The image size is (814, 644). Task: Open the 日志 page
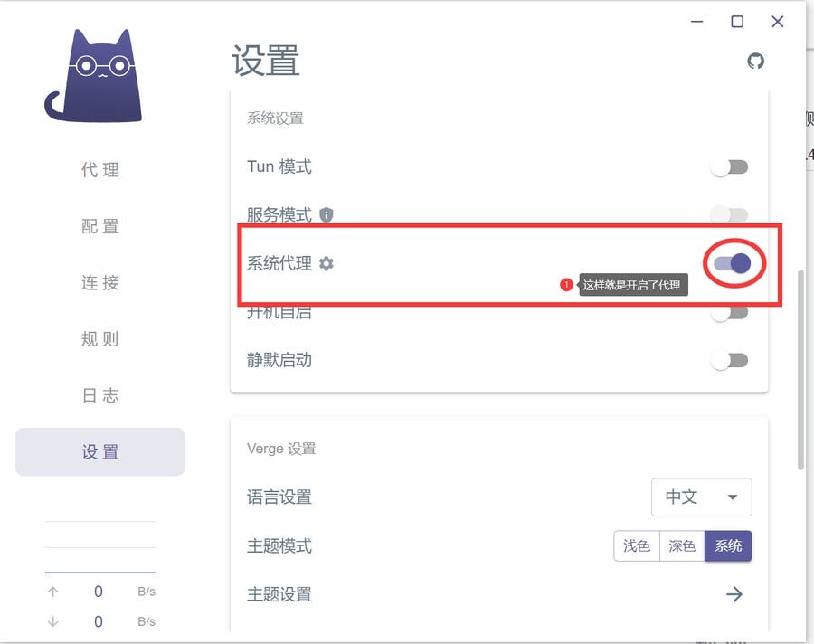[x=100, y=395]
